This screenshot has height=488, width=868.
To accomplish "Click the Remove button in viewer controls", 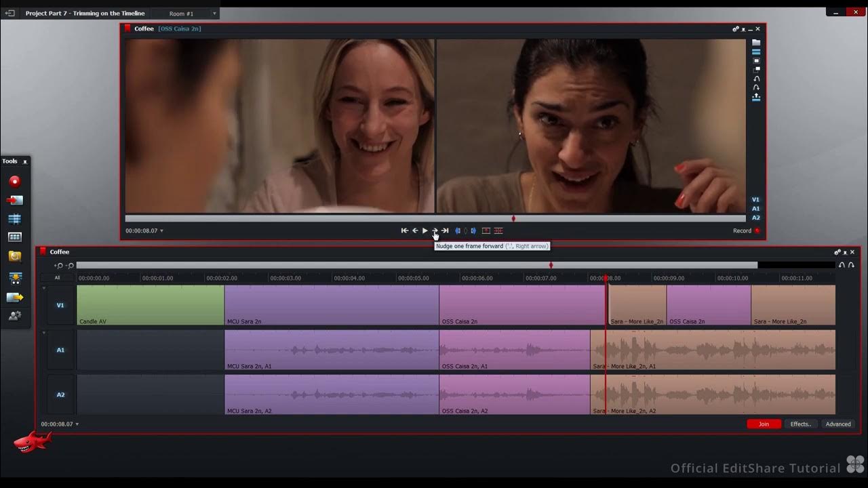I will (x=486, y=230).
